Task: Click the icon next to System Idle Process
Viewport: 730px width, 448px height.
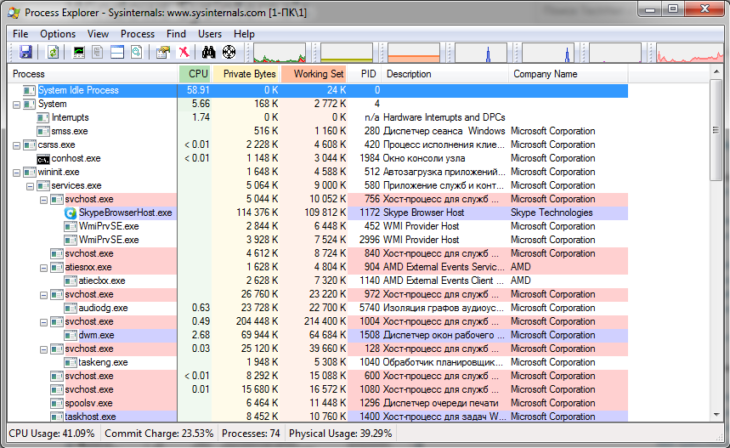Action: click(x=29, y=90)
